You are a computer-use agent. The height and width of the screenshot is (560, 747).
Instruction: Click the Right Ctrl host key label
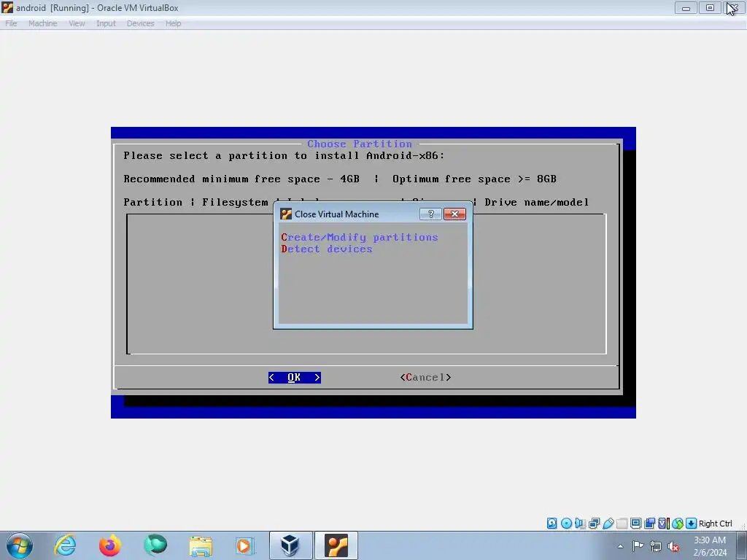715,524
